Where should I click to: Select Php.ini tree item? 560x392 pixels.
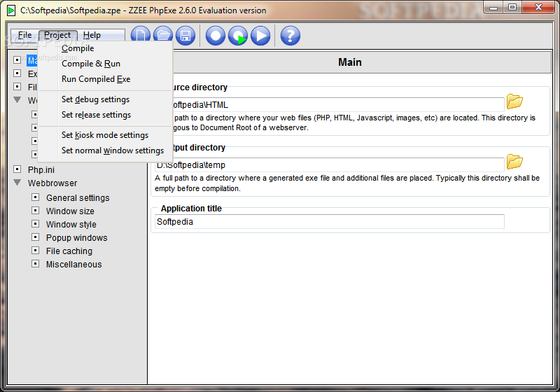click(41, 170)
